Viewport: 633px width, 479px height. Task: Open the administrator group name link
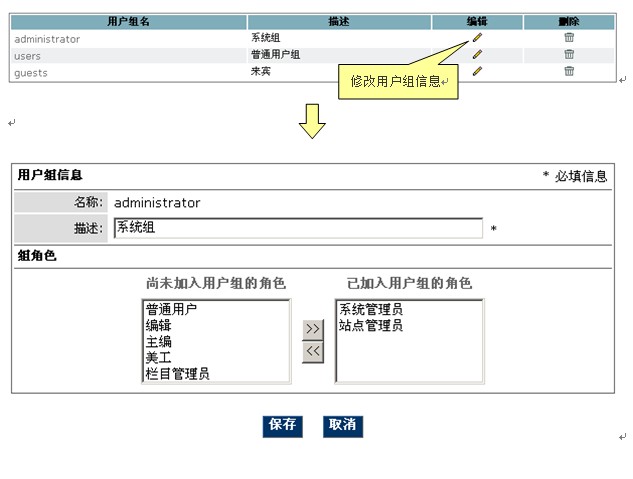[x=47, y=39]
